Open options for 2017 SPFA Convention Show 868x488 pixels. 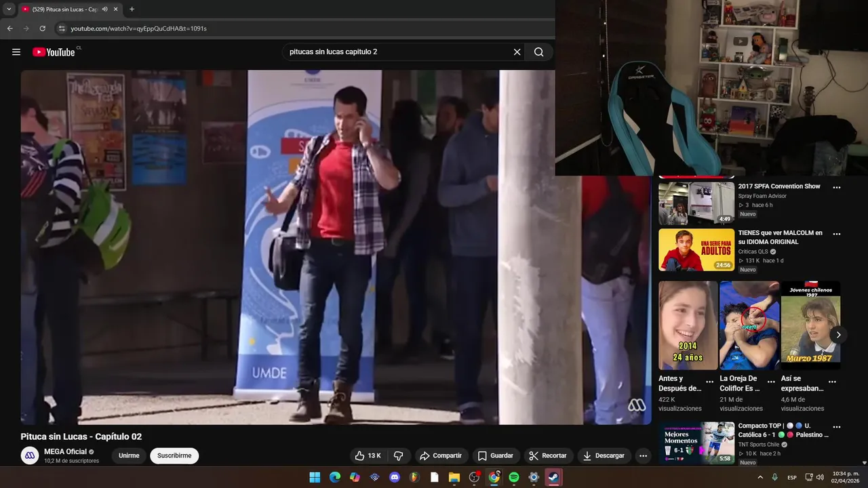pos(836,188)
